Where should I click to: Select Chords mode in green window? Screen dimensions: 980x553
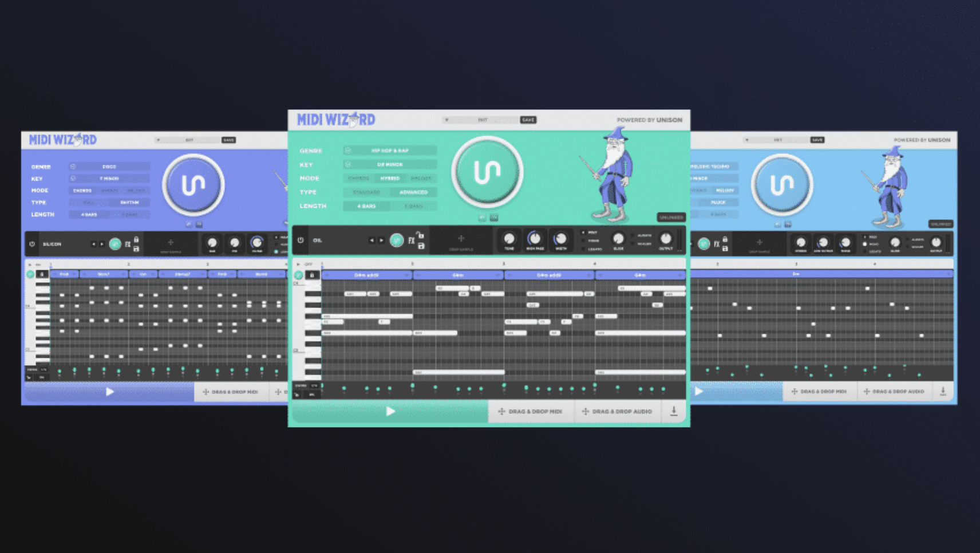[358, 178]
